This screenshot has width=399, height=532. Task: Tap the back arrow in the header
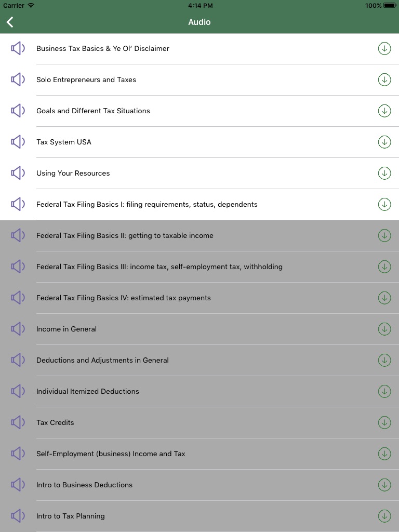point(10,22)
